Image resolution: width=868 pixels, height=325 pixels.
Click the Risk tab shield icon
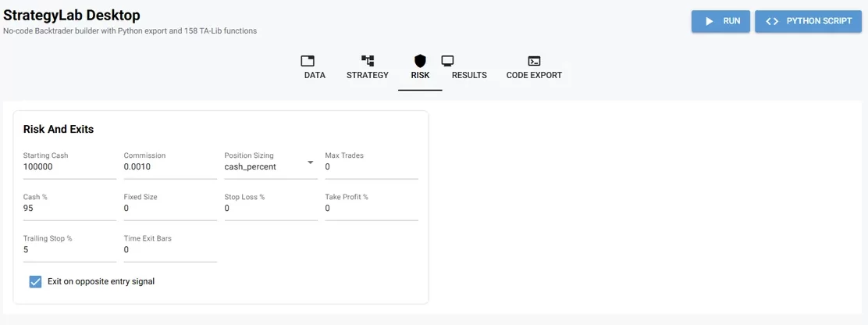[x=420, y=61]
